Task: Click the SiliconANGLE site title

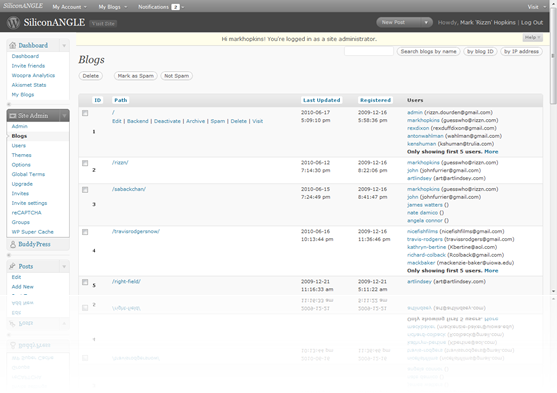Action: point(54,22)
